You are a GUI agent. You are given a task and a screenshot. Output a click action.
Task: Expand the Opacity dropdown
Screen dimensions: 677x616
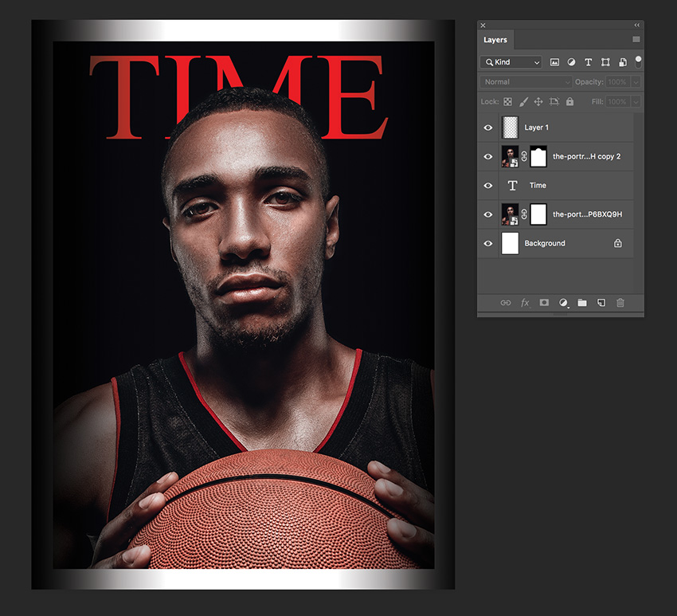[x=635, y=81]
